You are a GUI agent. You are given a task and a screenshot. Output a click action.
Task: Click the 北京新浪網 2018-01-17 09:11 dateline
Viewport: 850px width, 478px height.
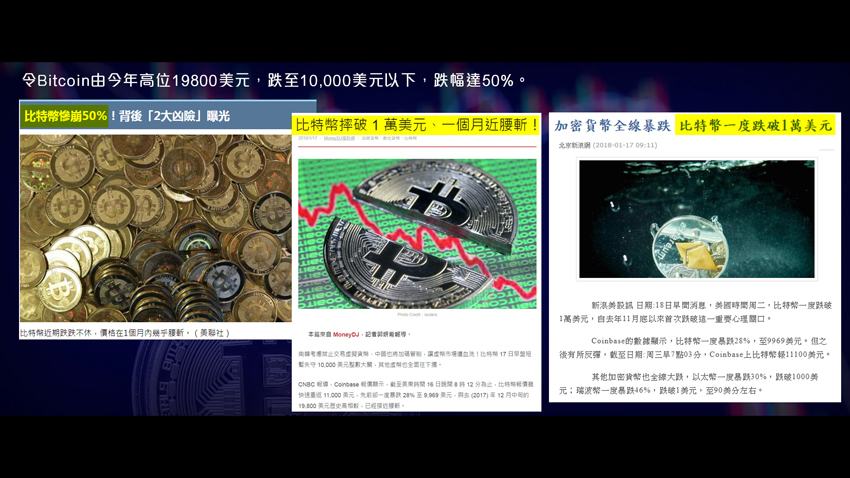coord(608,145)
